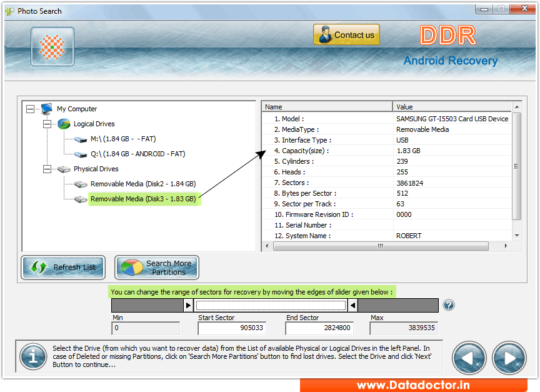Select Physical Drives label in tree
Viewport: 540px width, 392px height.
96,169
